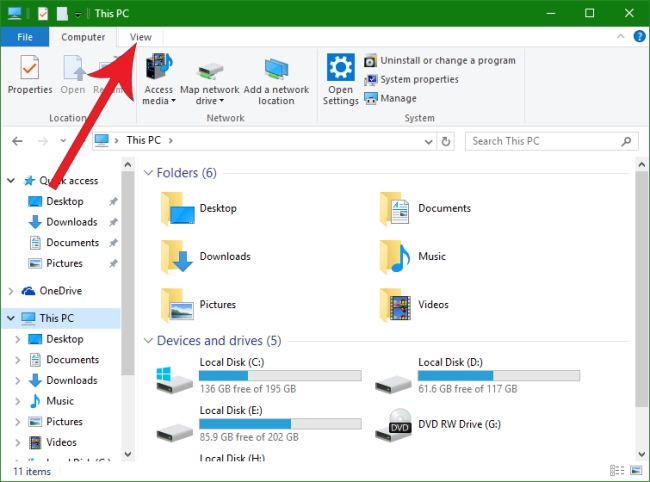Select OneDrive in navigation pane

[61, 291]
